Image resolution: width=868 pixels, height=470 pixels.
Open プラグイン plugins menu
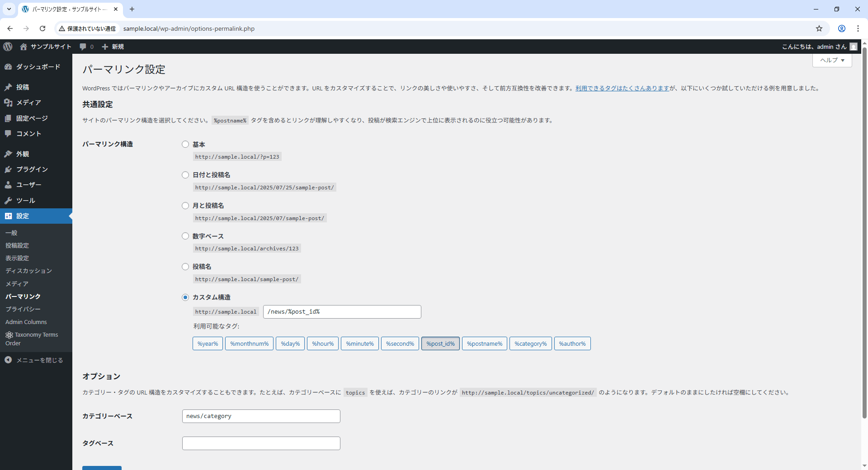coord(36,169)
